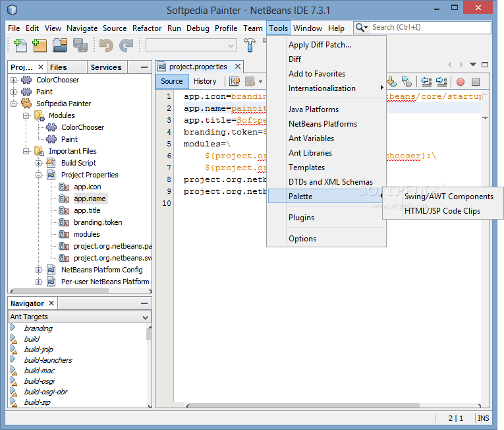
Task: Click the New File toolbar icon
Action: (20, 45)
